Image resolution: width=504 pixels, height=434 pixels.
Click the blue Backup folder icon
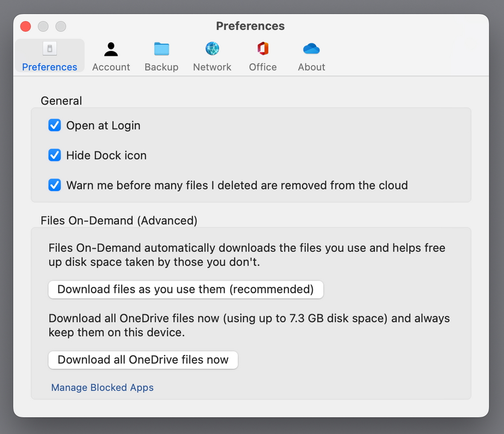161,48
